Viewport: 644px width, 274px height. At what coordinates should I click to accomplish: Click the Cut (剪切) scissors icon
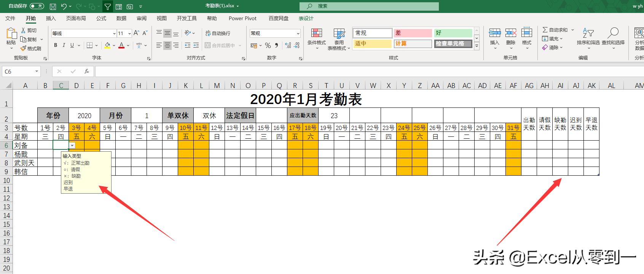[23, 30]
